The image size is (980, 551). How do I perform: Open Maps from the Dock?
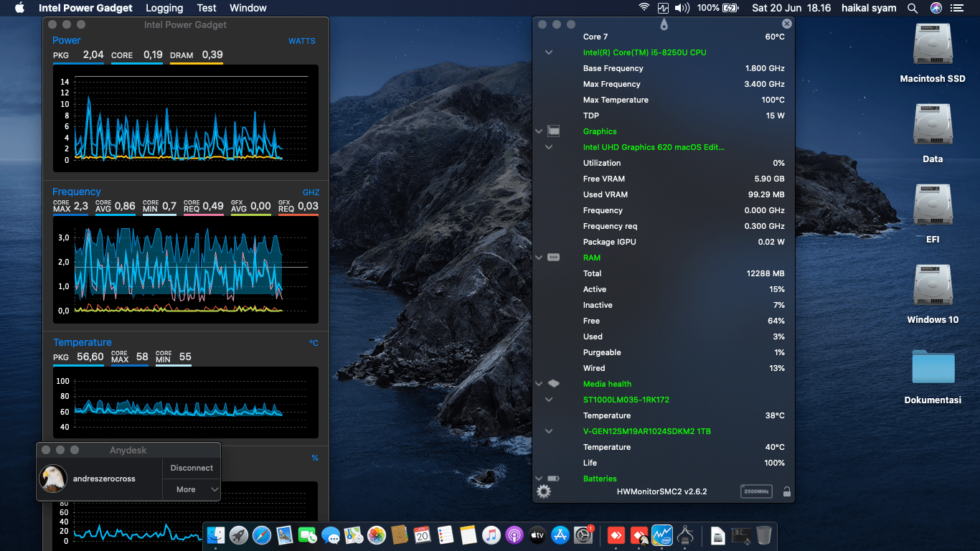[x=354, y=534]
